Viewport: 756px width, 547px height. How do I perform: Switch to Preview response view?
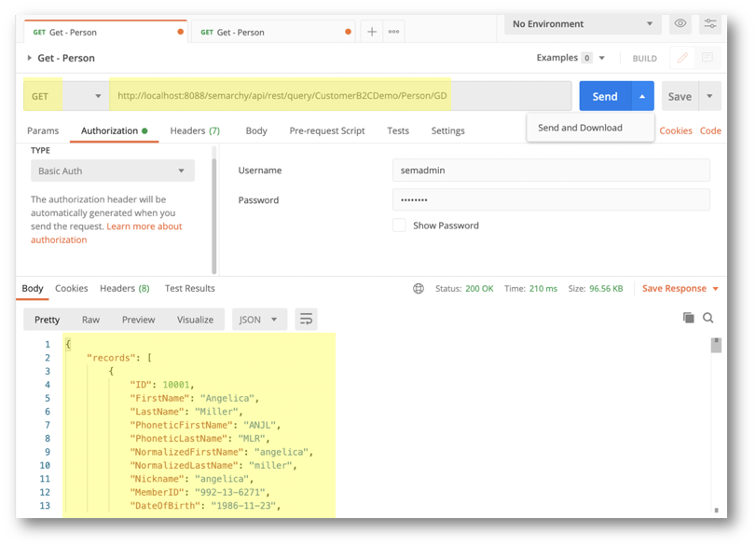(x=138, y=320)
